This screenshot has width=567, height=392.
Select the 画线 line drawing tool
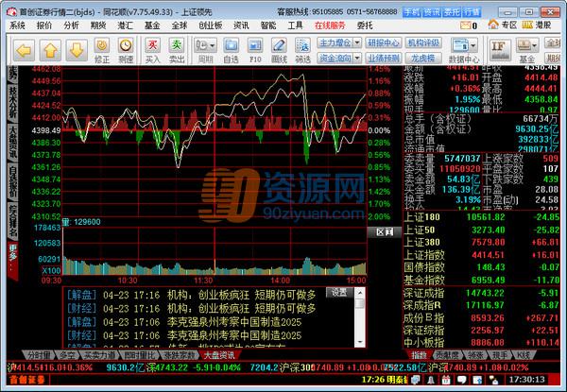pyautogui.click(x=279, y=51)
